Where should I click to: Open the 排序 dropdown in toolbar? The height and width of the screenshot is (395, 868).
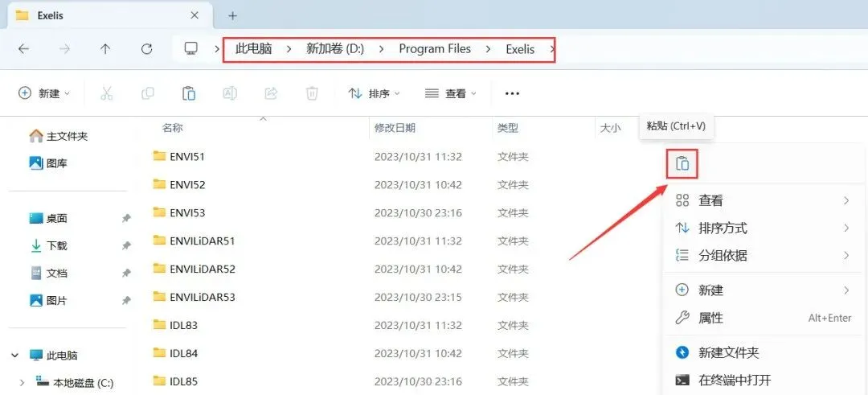(374, 93)
